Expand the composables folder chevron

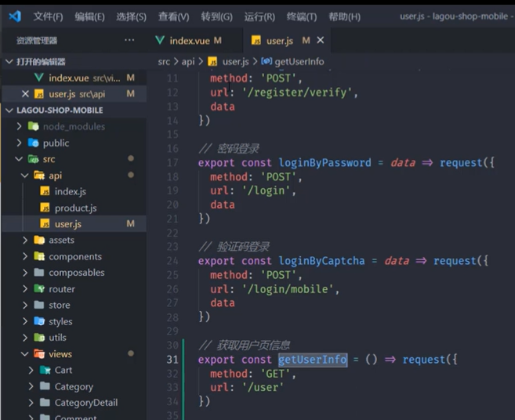(x=25, y=273)
